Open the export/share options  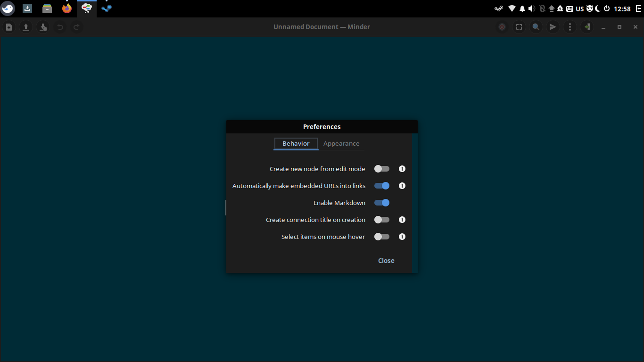click(553, 27)
